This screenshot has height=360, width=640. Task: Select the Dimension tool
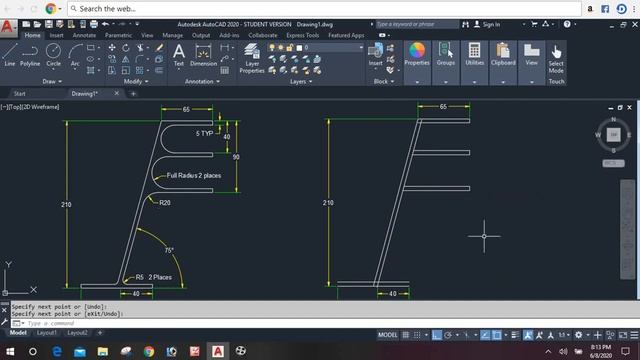pyautogui.click(x=203, y=55)
